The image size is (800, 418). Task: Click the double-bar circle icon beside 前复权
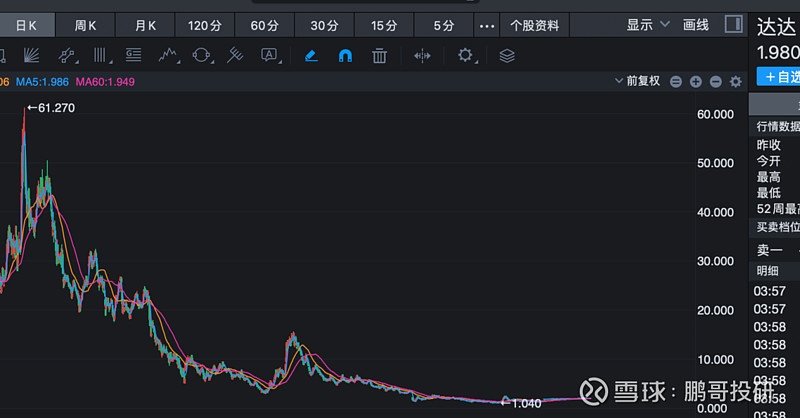pos(676,82)
